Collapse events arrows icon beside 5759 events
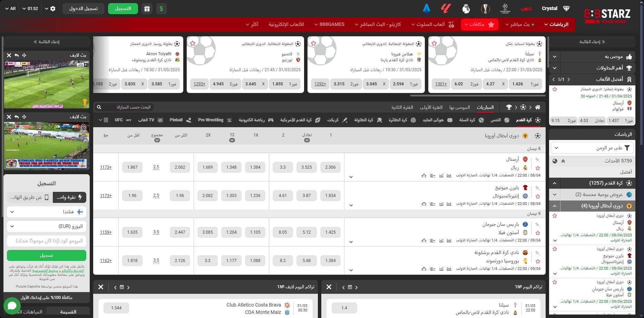This screenshot has width=644, height=318. (563, 161)
